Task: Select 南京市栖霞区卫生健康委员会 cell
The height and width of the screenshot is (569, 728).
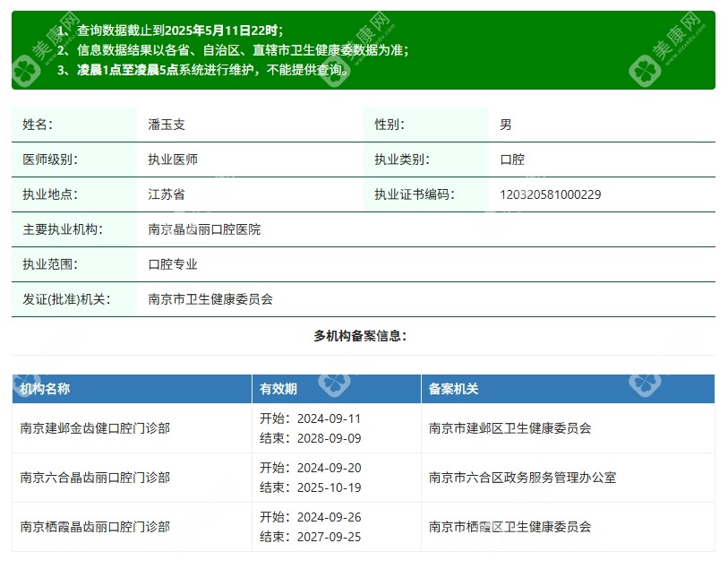Action: click(x=568, y=527)
